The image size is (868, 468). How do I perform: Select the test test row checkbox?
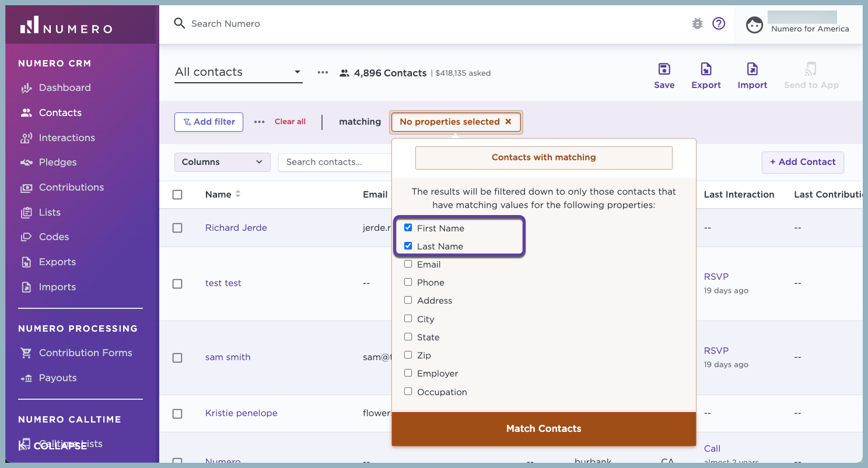point(177,284)
